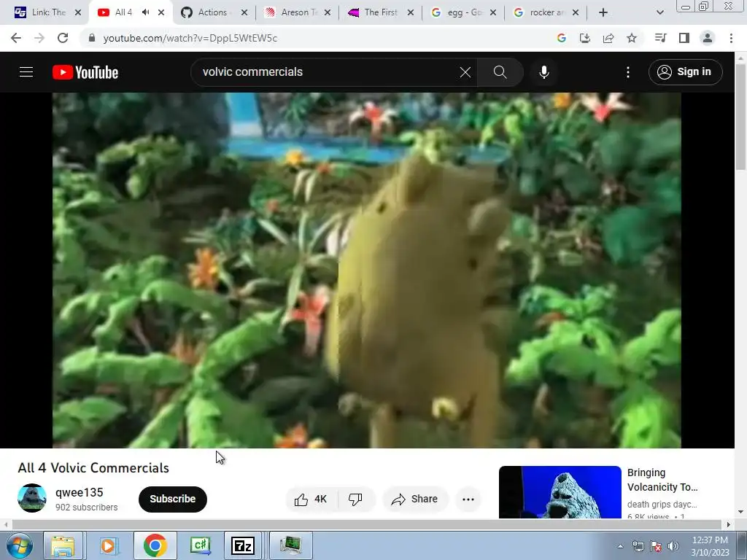Bookmark this page with star

(632, 38)
